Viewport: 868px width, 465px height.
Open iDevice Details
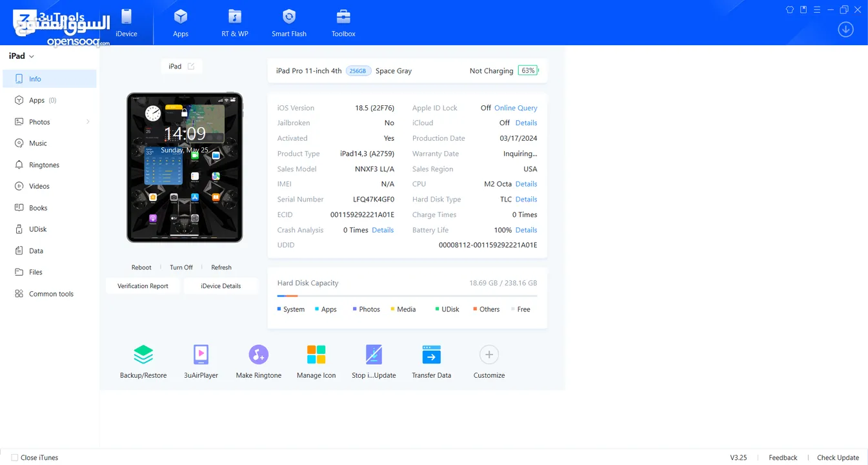(221, 286)
